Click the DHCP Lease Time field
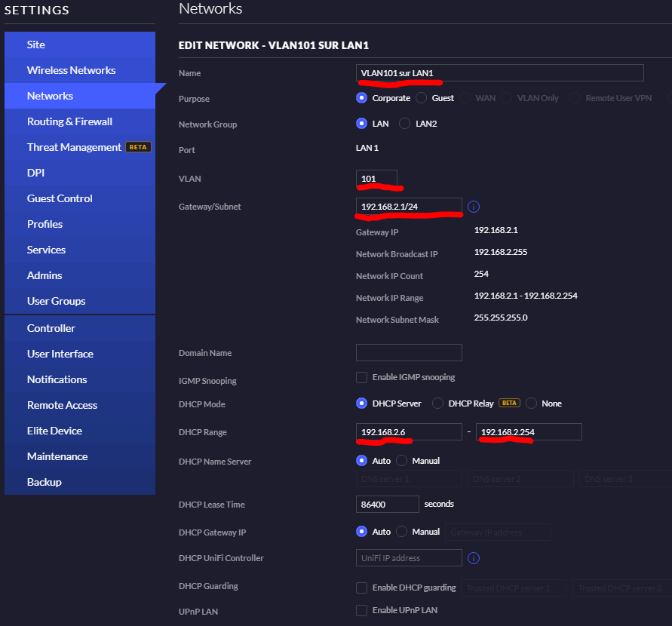The height and width of the screenshot is (626, 672). [x=387, y=504]
